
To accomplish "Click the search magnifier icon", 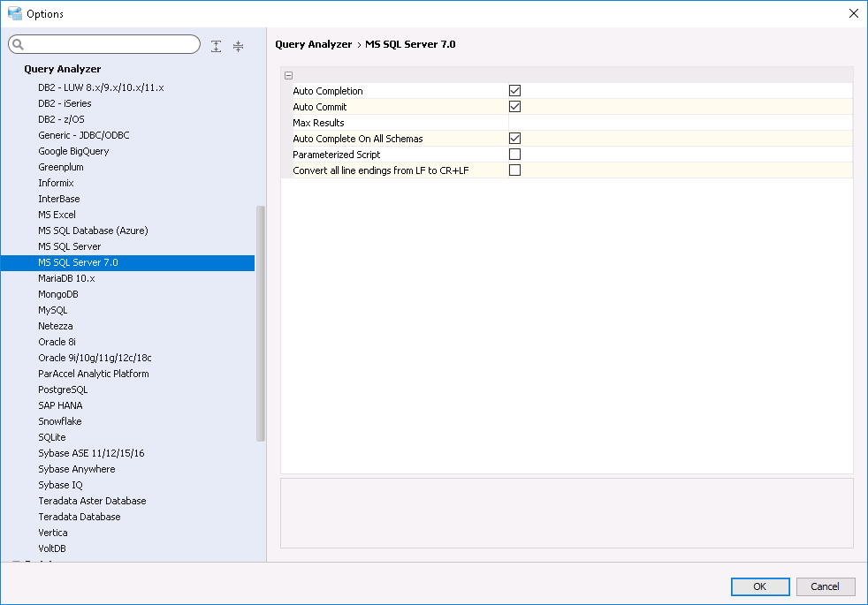I will pyautogui.click(x=18, y=45).
